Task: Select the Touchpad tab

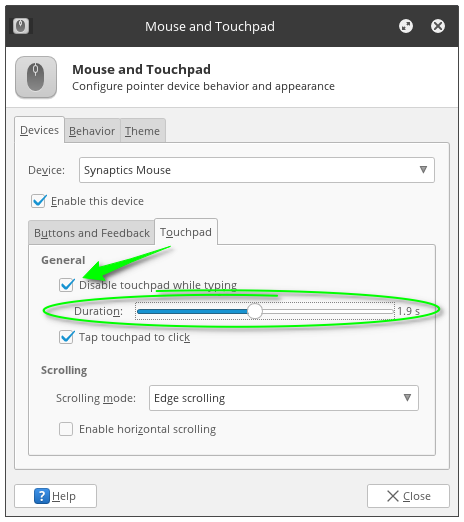Action: pos(186,232)
